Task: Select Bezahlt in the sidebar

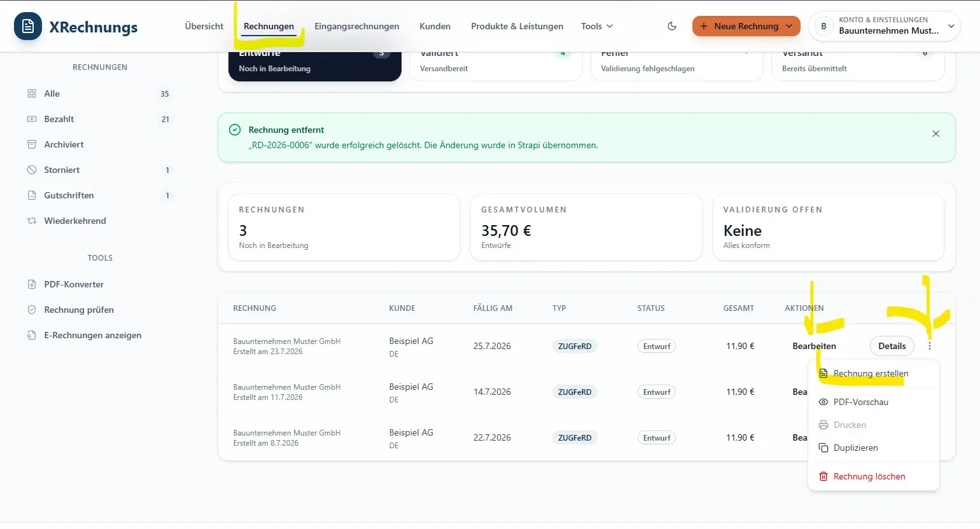Action: (100, 119)
